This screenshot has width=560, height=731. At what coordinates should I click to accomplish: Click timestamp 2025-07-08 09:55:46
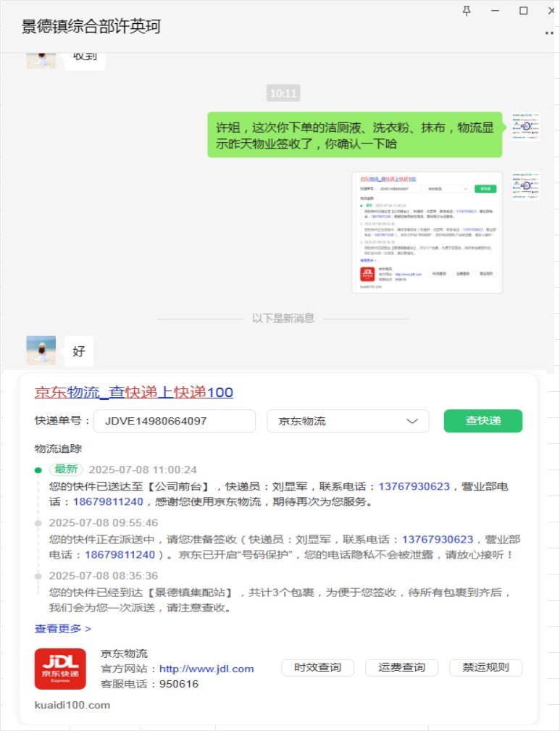104,522
